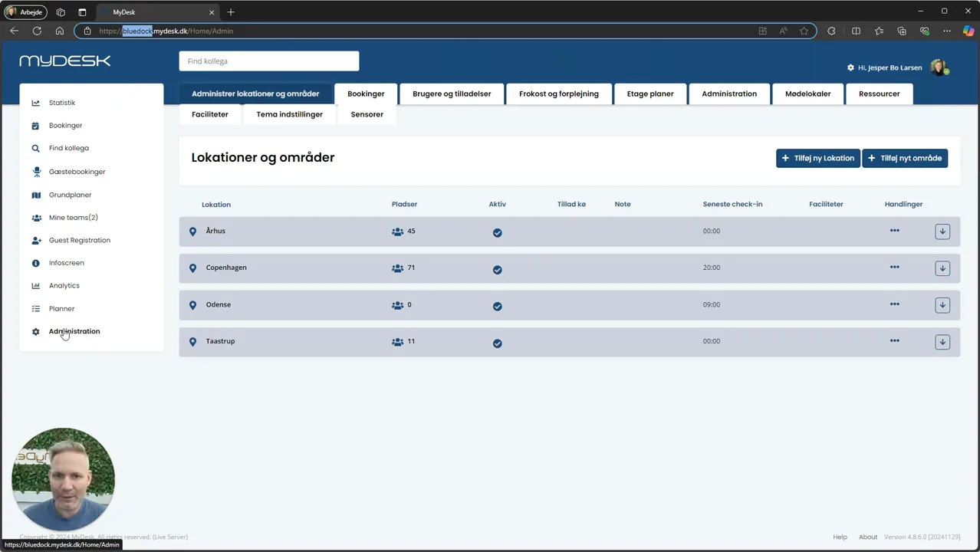
Task: Open actions menu (three dots) for Copenhagen
Action: pyautogui.click(x=894, y=268)
